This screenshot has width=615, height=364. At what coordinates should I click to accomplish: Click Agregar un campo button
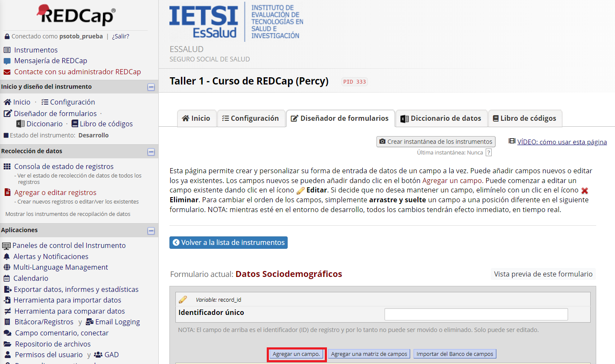(296, 354)
